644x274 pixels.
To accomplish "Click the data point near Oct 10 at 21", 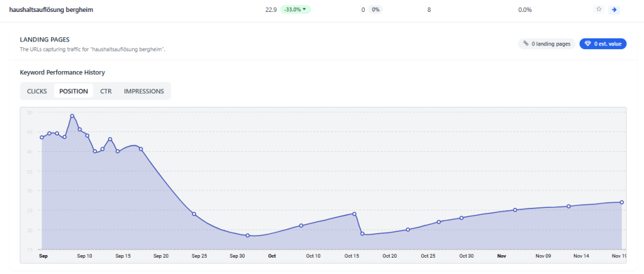I will point(301,225).
